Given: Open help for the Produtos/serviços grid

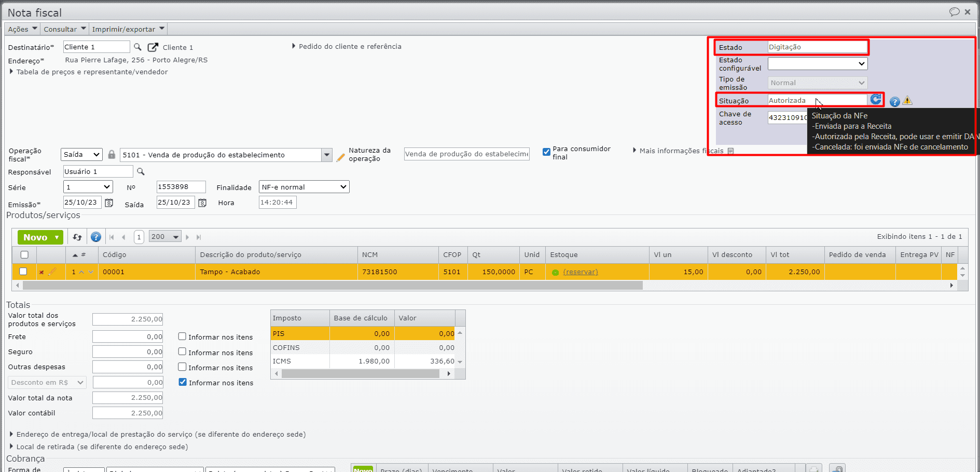Looking at the screenshot, I should point(96,237).
